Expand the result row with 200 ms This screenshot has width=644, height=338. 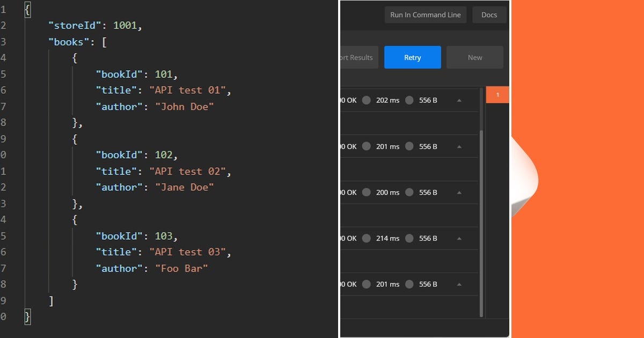click(459, 193)
